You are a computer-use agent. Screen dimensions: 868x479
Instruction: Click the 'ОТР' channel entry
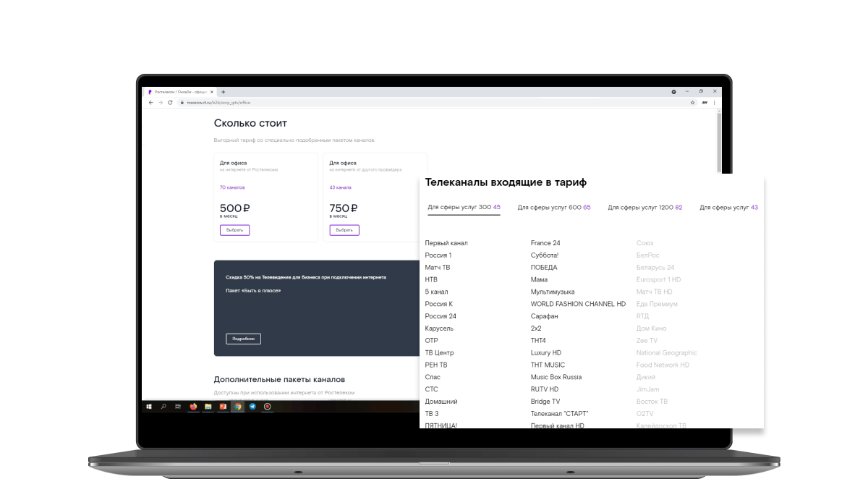click(431, 341)
